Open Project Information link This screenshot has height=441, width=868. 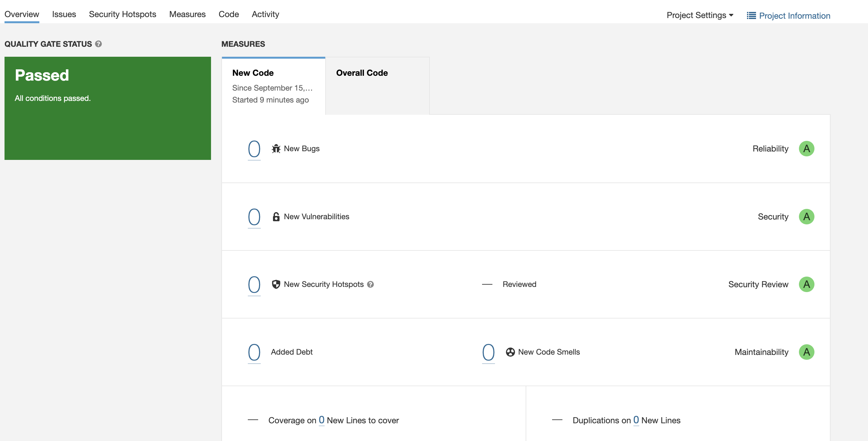[789, 15]
